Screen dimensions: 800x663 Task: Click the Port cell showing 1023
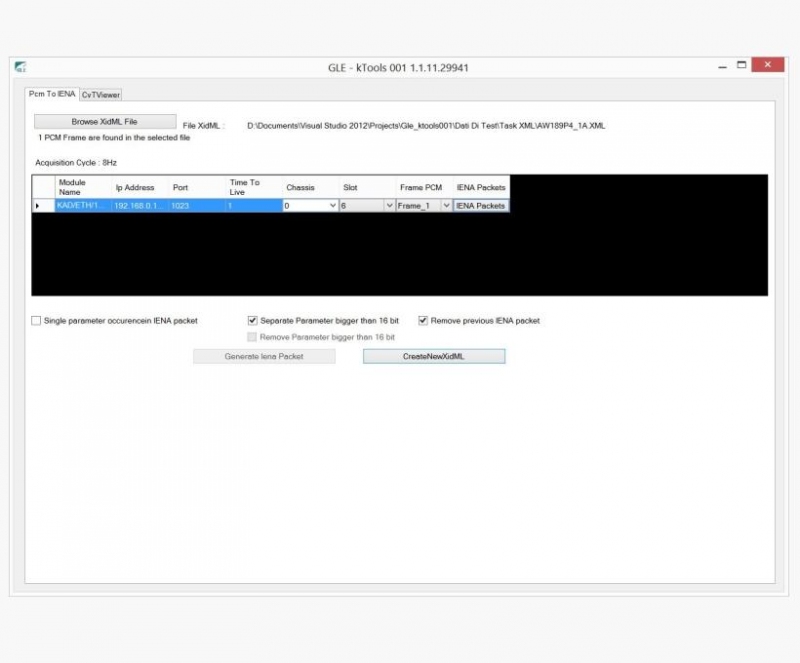[195, 206]
